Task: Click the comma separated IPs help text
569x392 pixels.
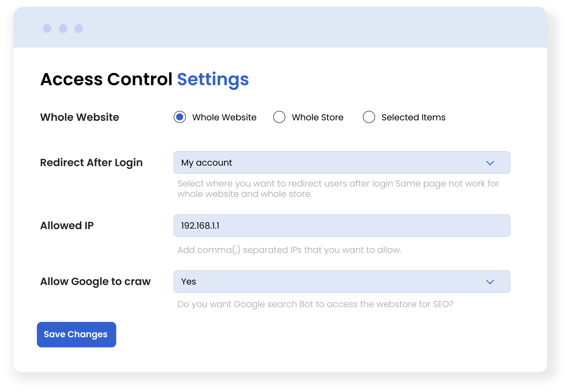Action: click(x=289, y=250)
